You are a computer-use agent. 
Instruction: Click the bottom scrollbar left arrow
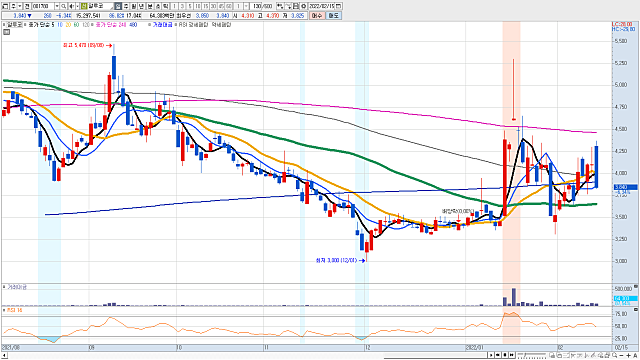[x=4, y=356]
